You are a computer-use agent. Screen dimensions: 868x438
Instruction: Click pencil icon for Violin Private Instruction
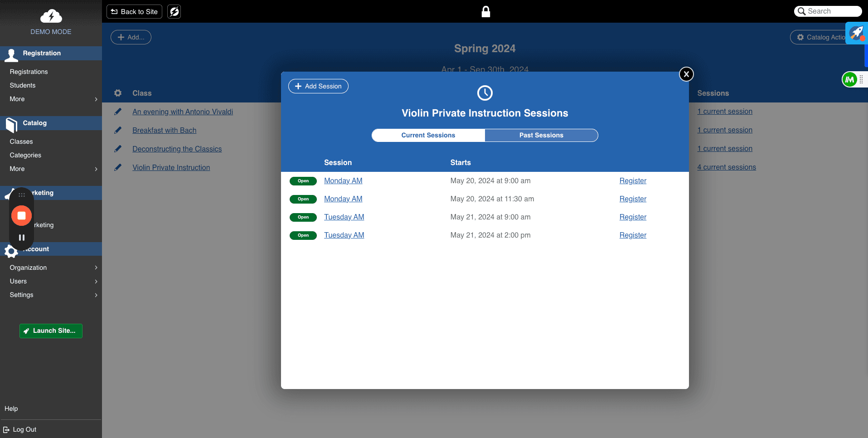[118, 167]
